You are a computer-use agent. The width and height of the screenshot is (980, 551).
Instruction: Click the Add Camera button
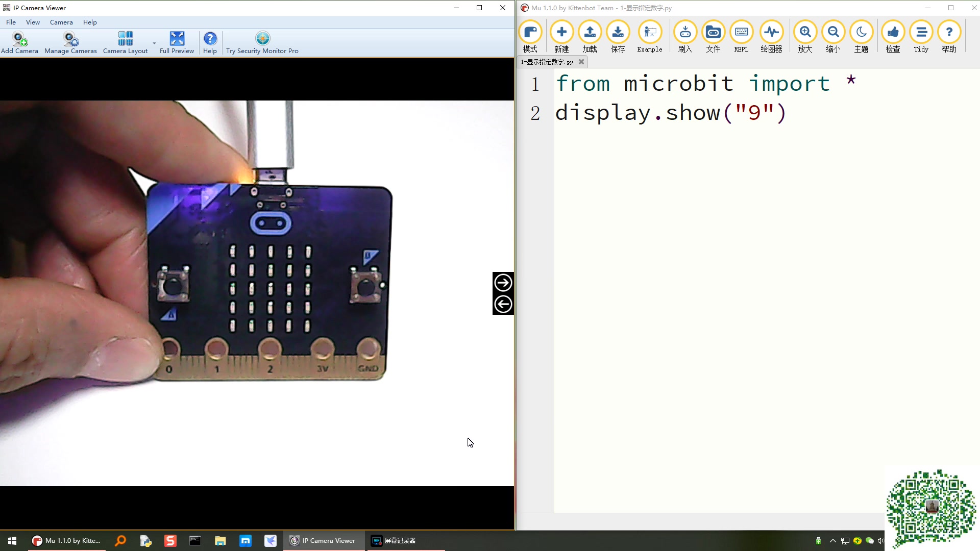pyautogui.click(x=19, y=43)
